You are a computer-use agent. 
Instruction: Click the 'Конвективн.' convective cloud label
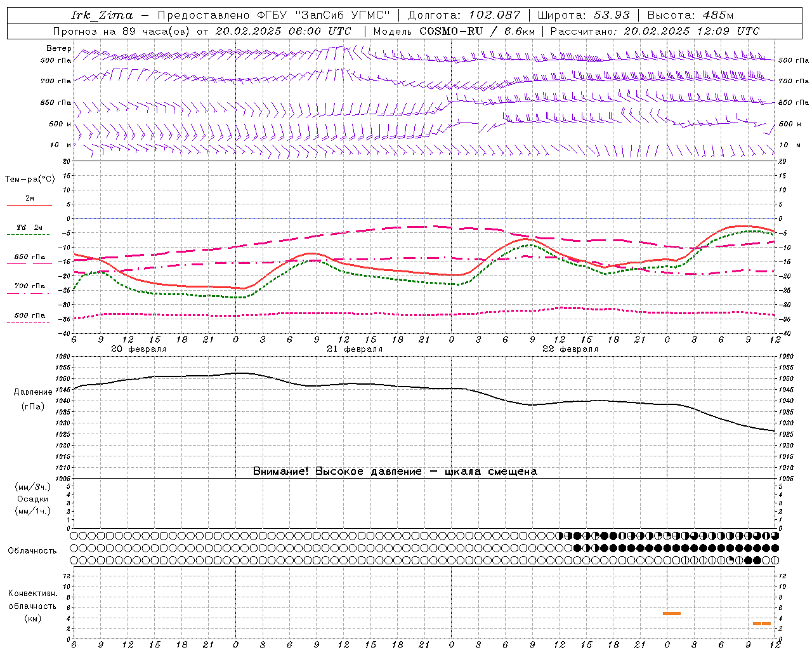click(x=32, y=594)
